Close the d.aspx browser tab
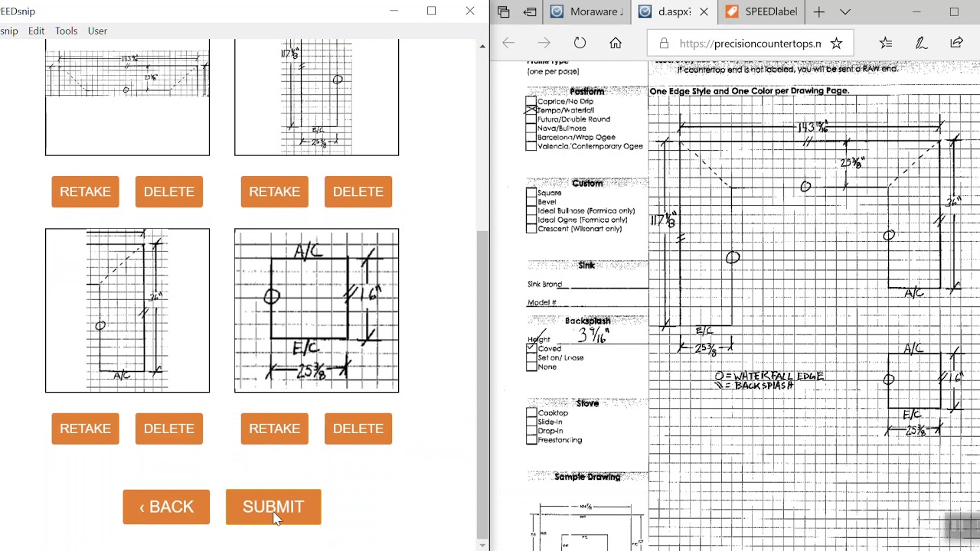This screenshot has width=980, height=551. [x=704, y=11]
